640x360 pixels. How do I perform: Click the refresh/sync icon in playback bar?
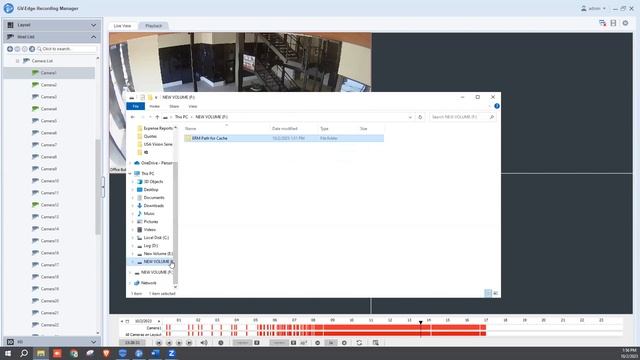[359, 343]
